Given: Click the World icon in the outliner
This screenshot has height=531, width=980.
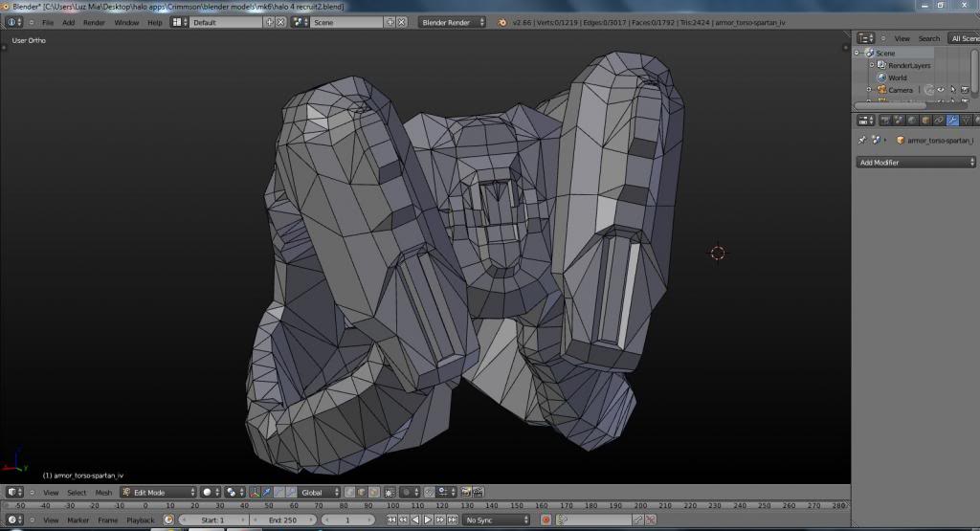Looking at the screenshot, I should pyautogui.click(x=881, y=77).
